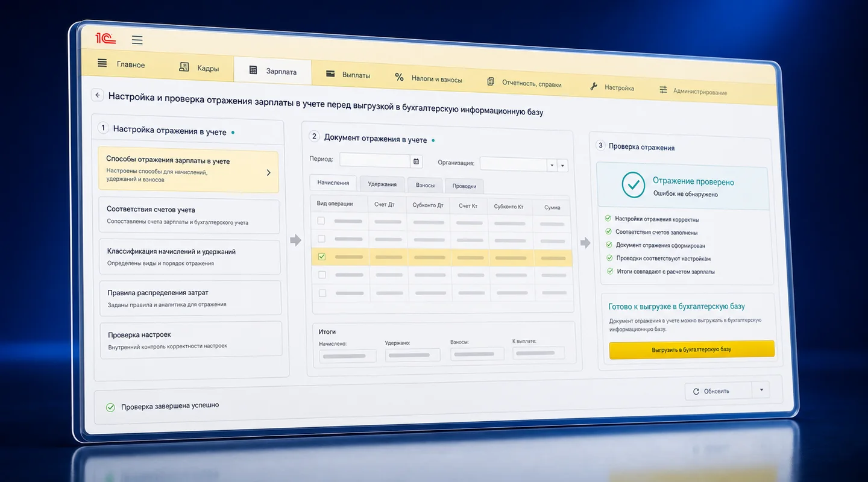This screenshot has height=482, width=868.
Task: Click Итоги совпадают с расчетом зарплаты item
Action: [661, 272]
